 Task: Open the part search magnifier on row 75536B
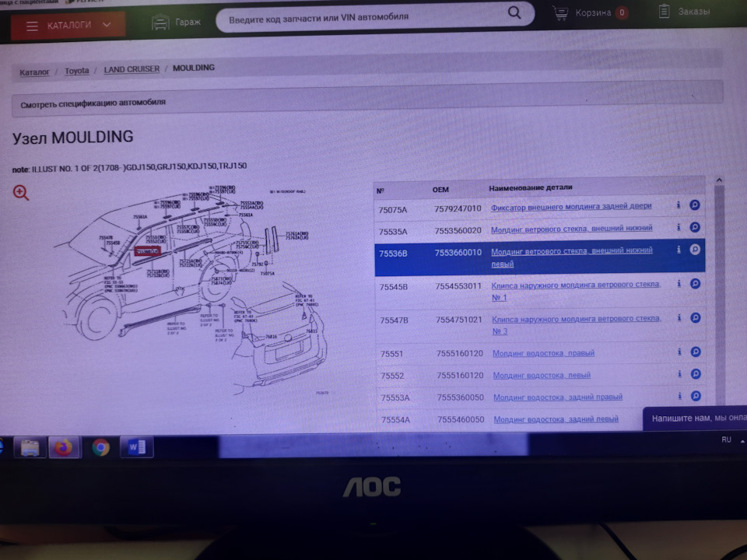(x=695, y=250)
